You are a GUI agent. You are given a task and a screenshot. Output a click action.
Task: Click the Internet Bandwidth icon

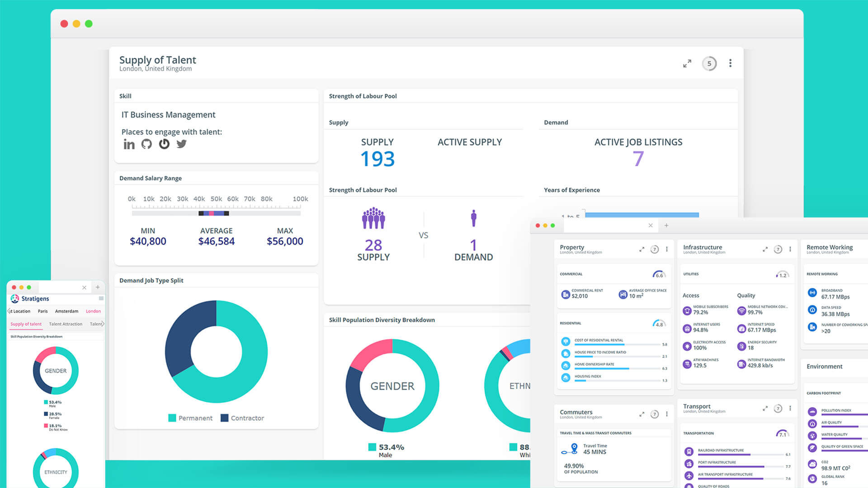[741, 364]
